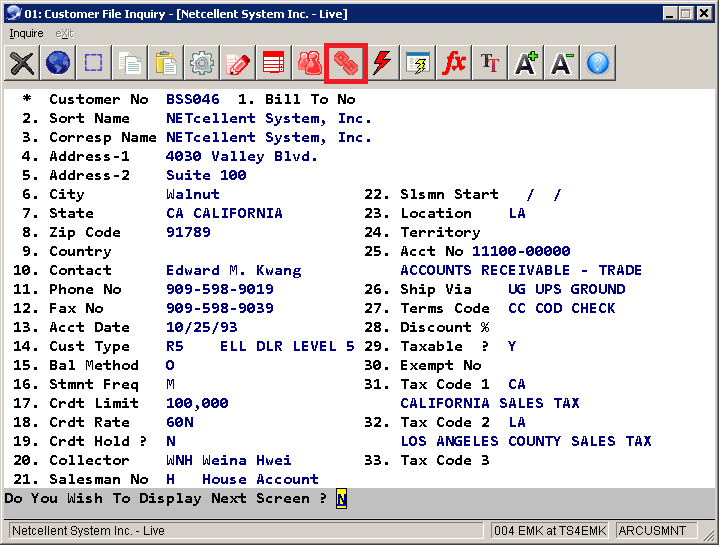The width and height of the screenshot is (719, 545).
Task: Click the contact Edward M. Kwang
Action: (x=233, y=270)
